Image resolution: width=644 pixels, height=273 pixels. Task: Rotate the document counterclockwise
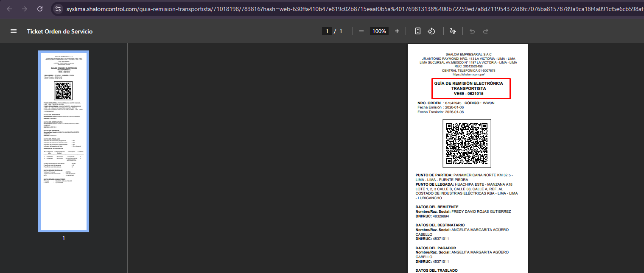click(x=431, y=31)
